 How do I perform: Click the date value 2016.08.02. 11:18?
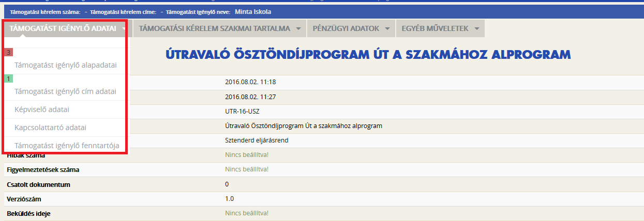251,82
